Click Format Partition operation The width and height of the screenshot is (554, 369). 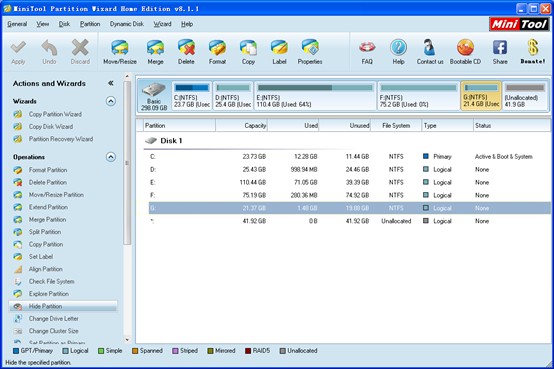click(x=48, y=170)
